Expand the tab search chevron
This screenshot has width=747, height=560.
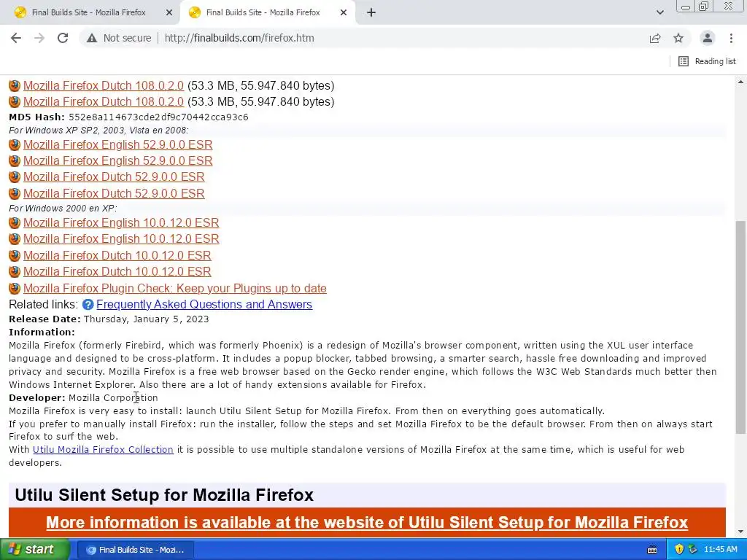coord(659,12)
